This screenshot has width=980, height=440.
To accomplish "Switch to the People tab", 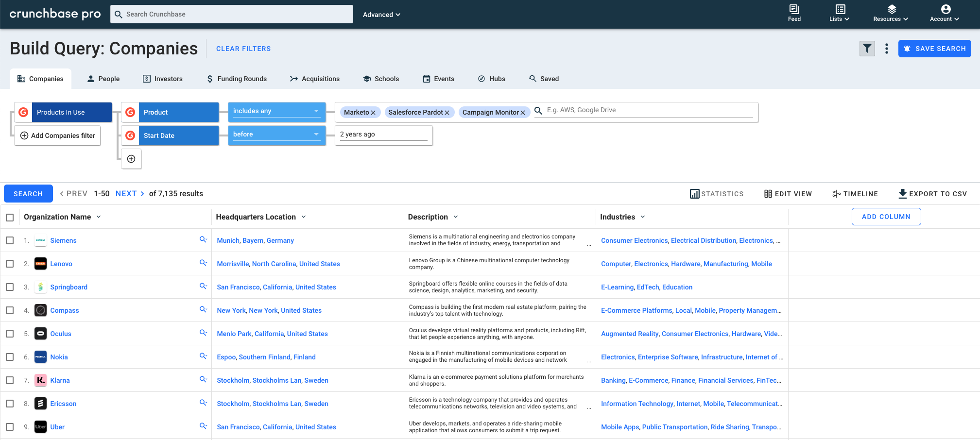I will (x=103, y=79).
